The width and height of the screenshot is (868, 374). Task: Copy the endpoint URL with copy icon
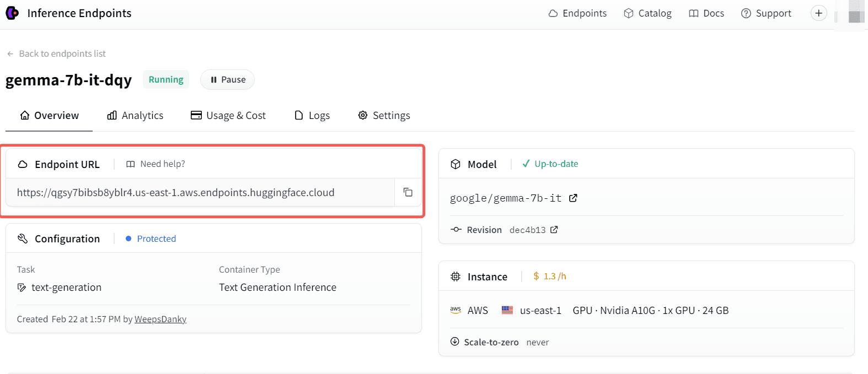coord(408,192)
